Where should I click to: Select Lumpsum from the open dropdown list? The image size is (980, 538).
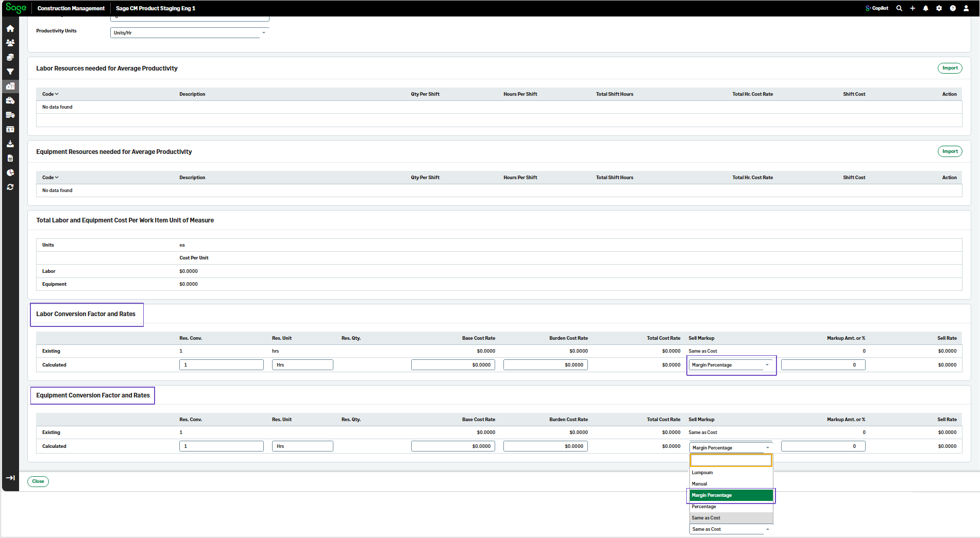pos(702,473)
